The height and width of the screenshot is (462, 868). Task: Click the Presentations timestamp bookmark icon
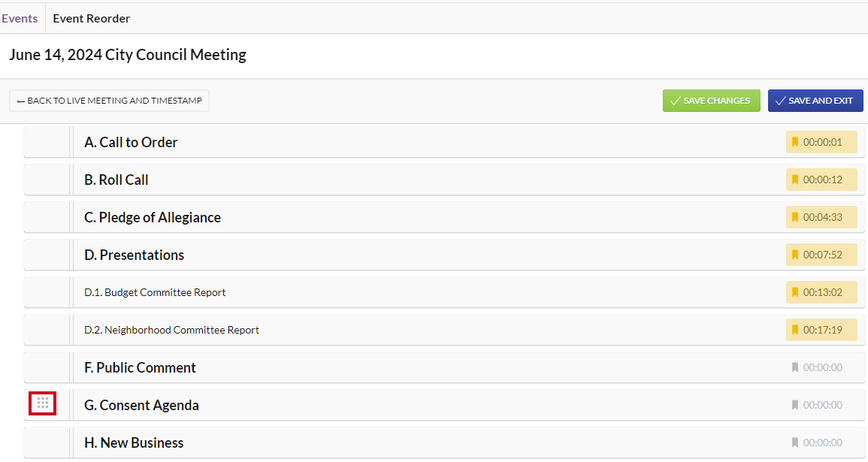point(795,255)
